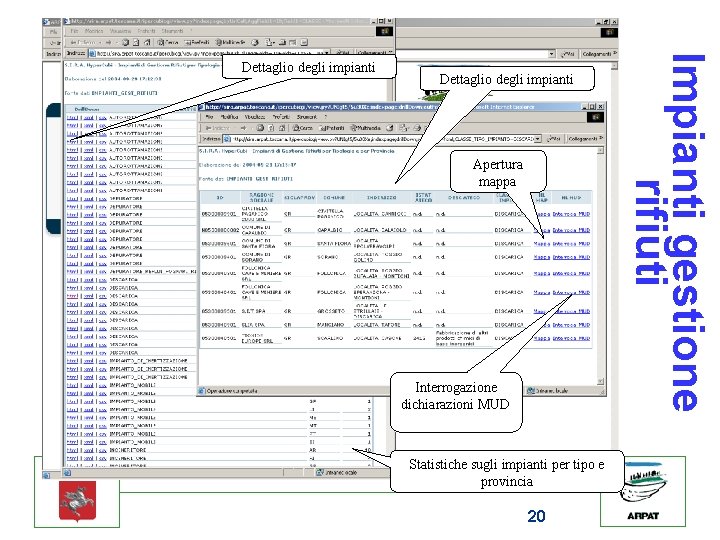The height and width of the screenshot is (540, 720).
Task: Open the Visualizza menu in the front detail window
Action: coord(255,117)
